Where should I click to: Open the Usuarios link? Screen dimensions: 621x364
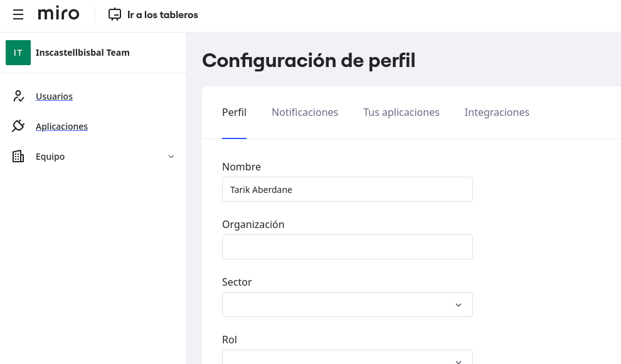[54, 96]
